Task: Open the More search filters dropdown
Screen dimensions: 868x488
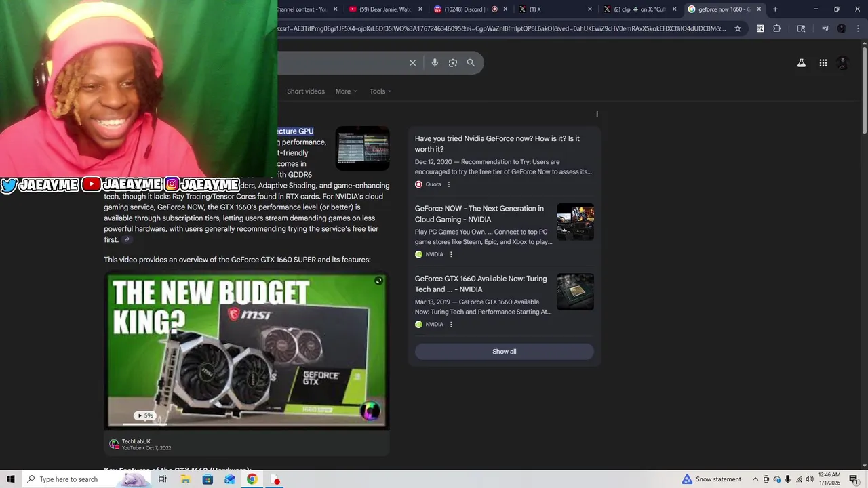Action: pos(346,91)
